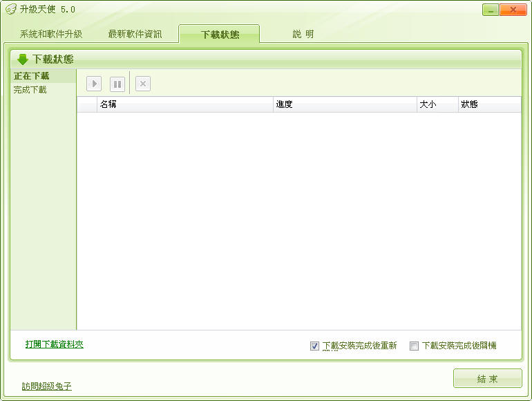Click the cancel download X icon

point(143,84)
